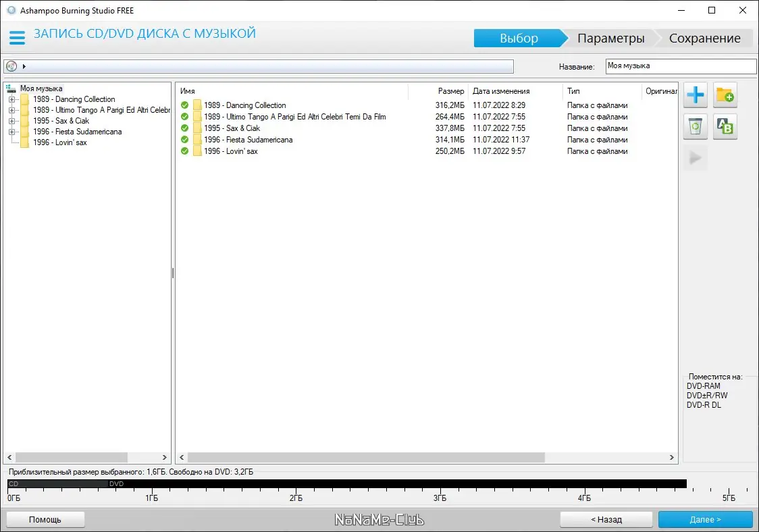Click green check icon for 1996 - Lovin' sax row
Viewport: 759px width, 532px height.
[x=184, y=151]
